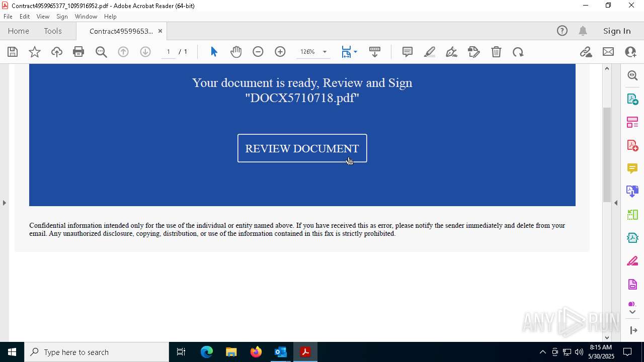Image resolution: width=644 pixels, height=362 pixels.
Task: Click the taskbar search box
Action: click(x=97, y=352)
